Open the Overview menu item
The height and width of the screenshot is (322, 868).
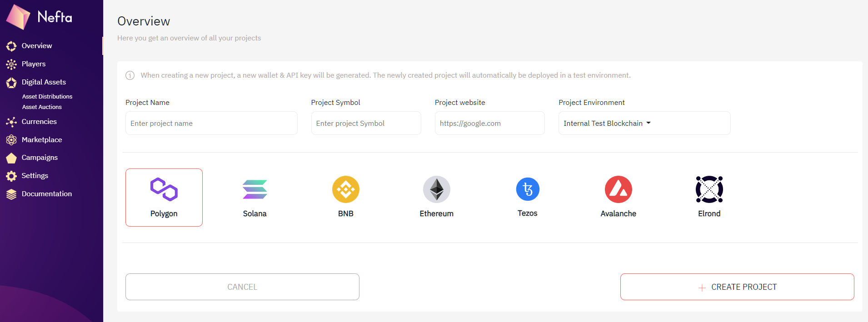click(x=37, y=46)
